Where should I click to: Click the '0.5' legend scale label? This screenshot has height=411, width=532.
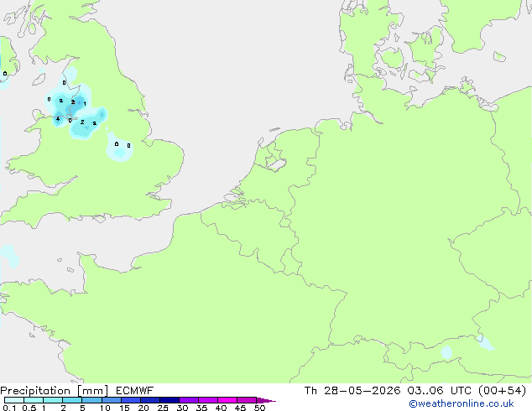pos(29,408)
